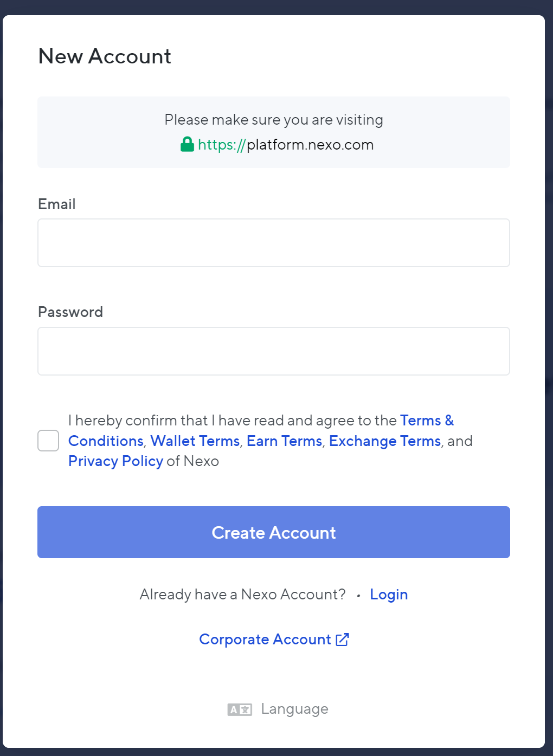Open the Privacy Policy link
This screenshot has height=756, width=553.
click(x=115, y=461)
